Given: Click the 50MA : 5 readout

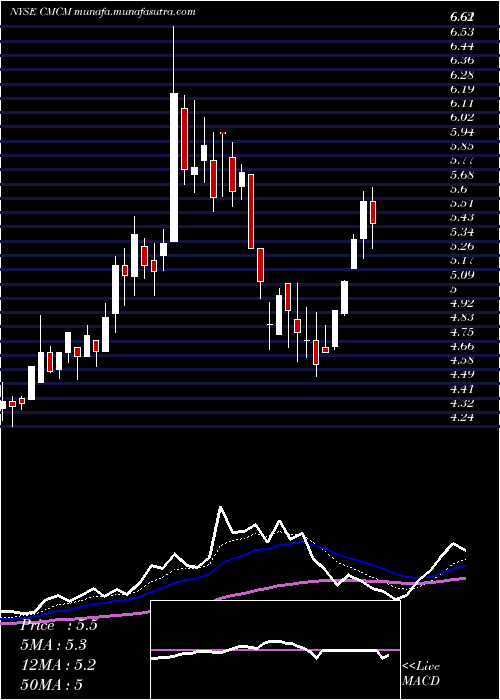Looking at the screenshot, I should pos(52,684).
